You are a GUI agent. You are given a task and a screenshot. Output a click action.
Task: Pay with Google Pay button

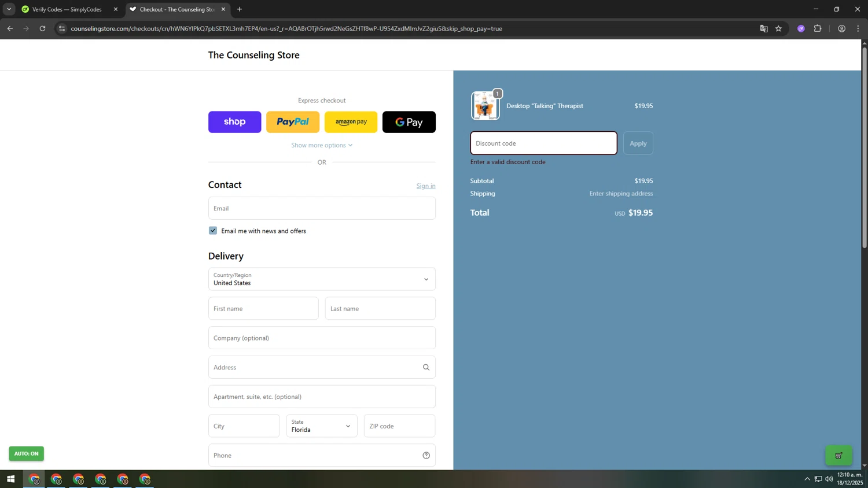coord(409,122)
